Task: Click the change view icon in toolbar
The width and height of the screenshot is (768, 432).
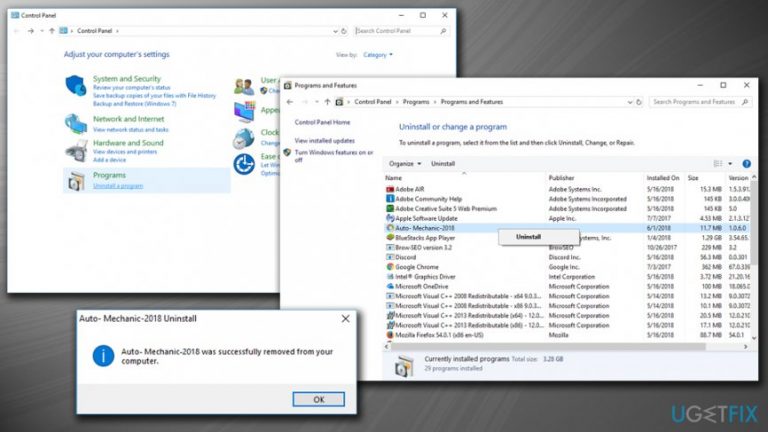Action: pyautogui.click(x=718, y=164)
